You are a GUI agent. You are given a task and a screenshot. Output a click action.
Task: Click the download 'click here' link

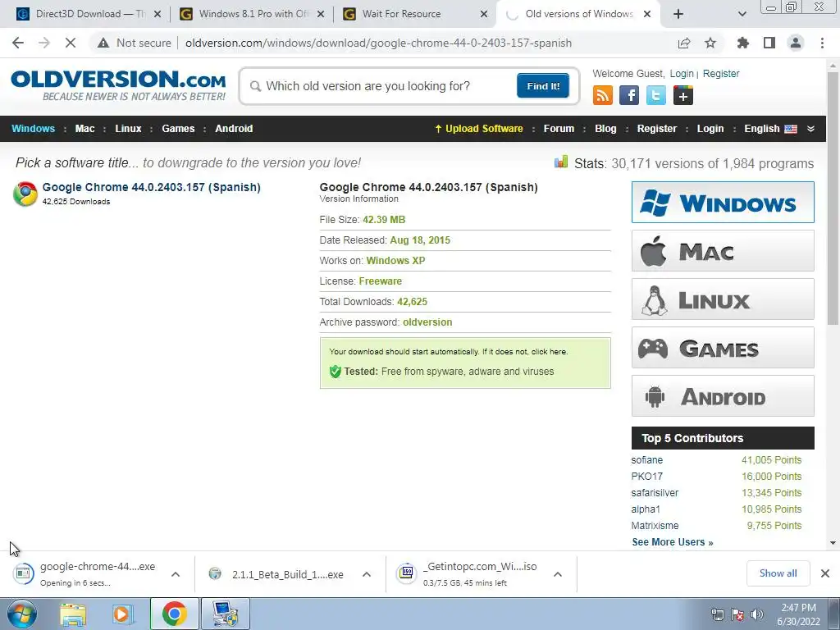[x=549, y=352]
